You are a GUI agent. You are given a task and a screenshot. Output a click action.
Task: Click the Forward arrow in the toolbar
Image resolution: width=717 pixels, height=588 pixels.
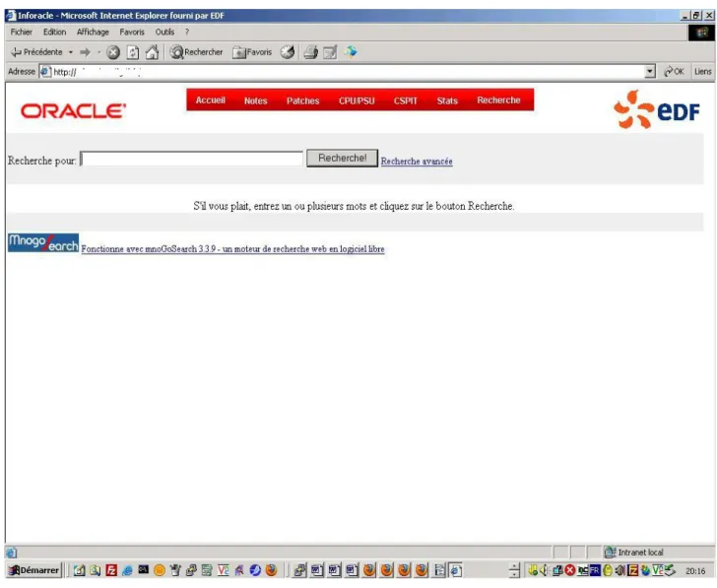[85, 52]
